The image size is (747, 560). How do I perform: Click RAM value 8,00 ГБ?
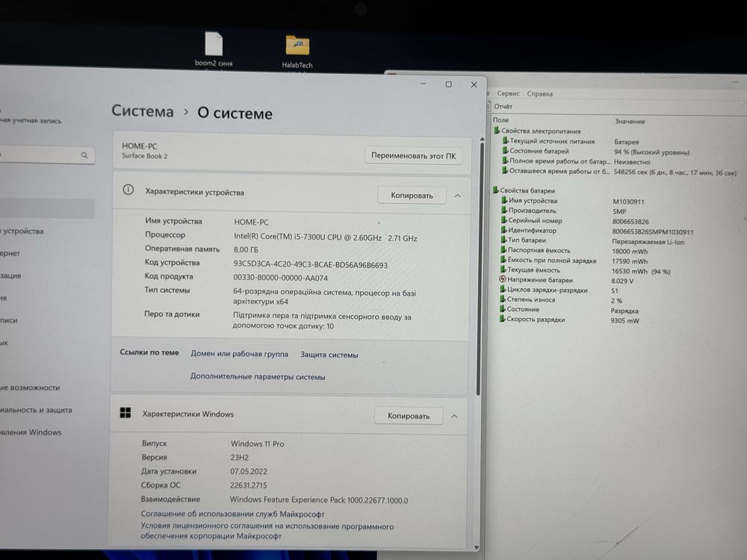coord(246,249)
